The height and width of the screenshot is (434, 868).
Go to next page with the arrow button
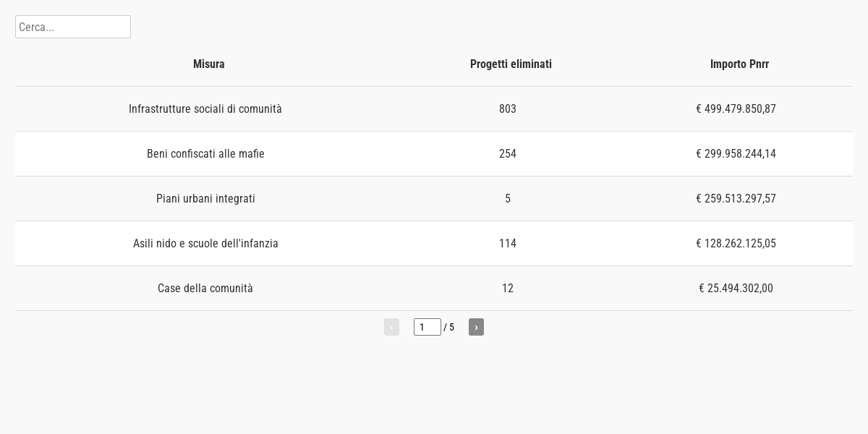(x=476, y=327)
